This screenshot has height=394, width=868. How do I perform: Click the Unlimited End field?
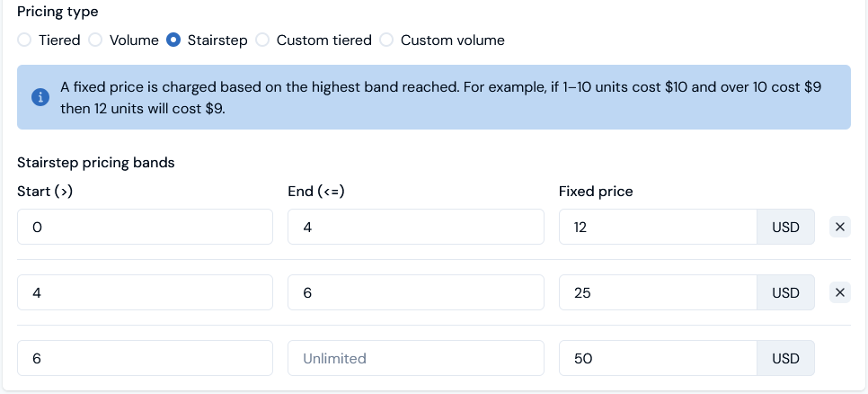click(415, 358)
